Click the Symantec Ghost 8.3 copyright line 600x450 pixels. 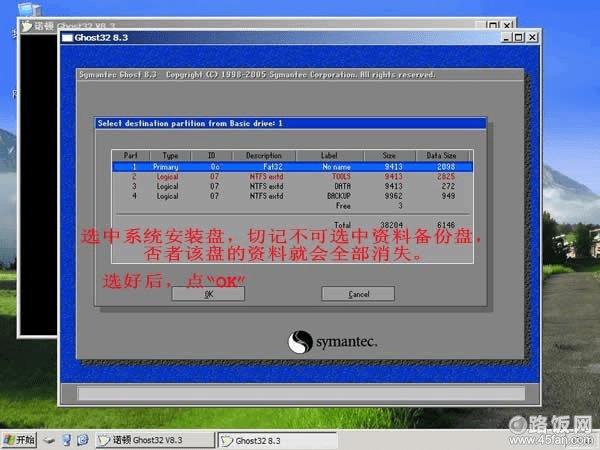point(257,75)
